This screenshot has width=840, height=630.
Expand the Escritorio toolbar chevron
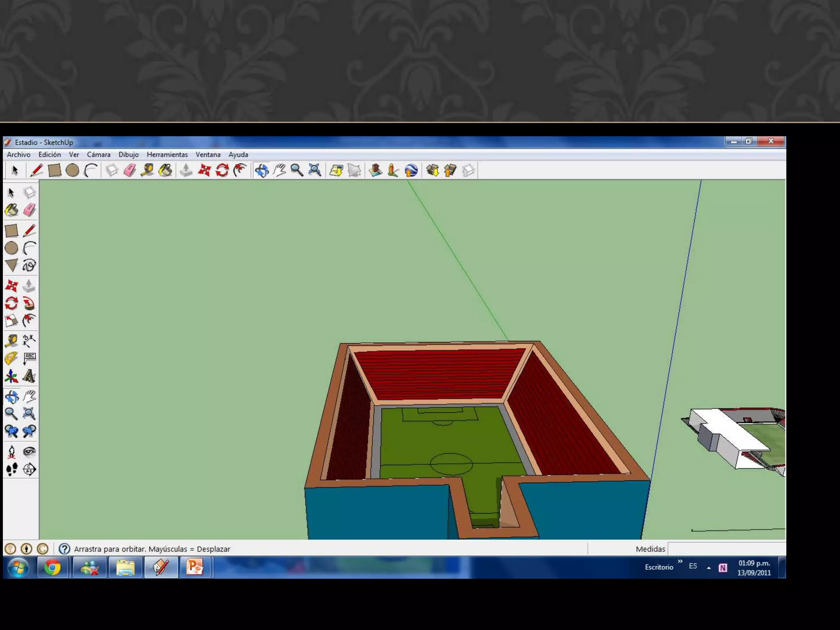[680, 562]
